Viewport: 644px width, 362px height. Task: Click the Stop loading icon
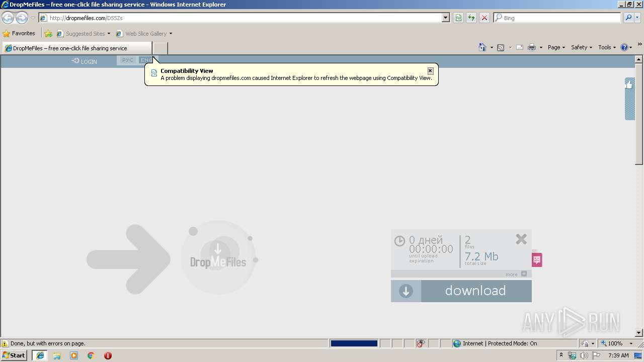pyautogui.click(x=485, y=18)
